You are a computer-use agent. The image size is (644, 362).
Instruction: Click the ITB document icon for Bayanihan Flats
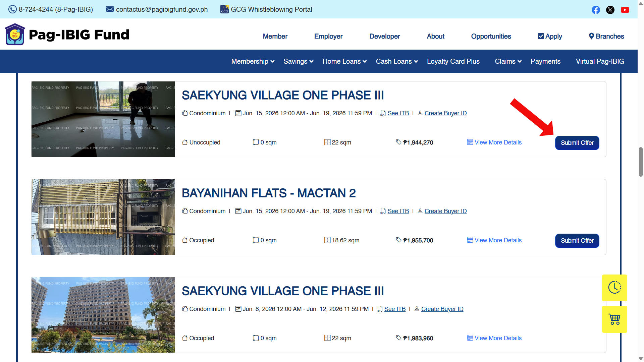point(383,211)
